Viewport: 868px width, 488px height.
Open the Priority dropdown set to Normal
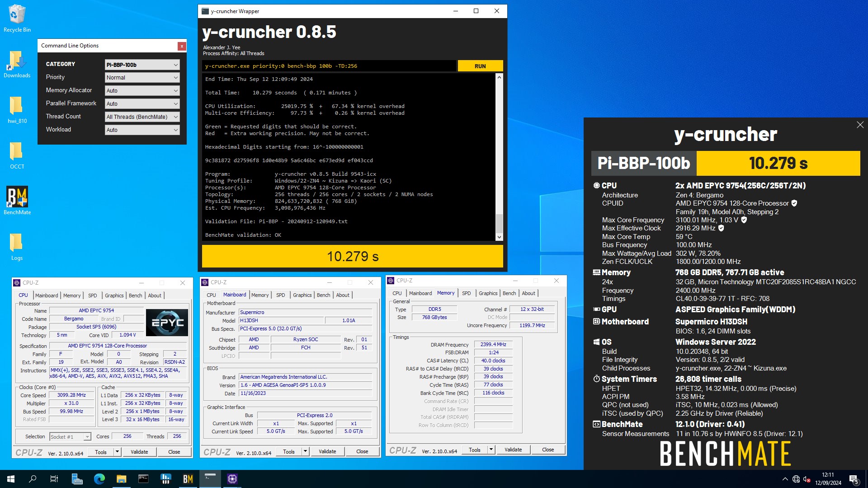[x=142, y=78]
